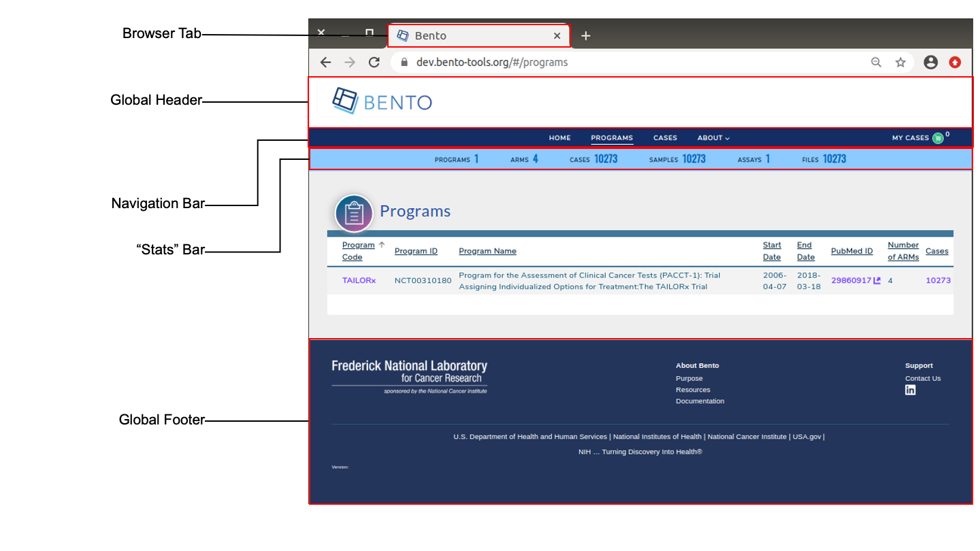Click the external link icon beside PubMed ID
The height and width of the screenshot is (551, 980).
click(x=877, y=280)
